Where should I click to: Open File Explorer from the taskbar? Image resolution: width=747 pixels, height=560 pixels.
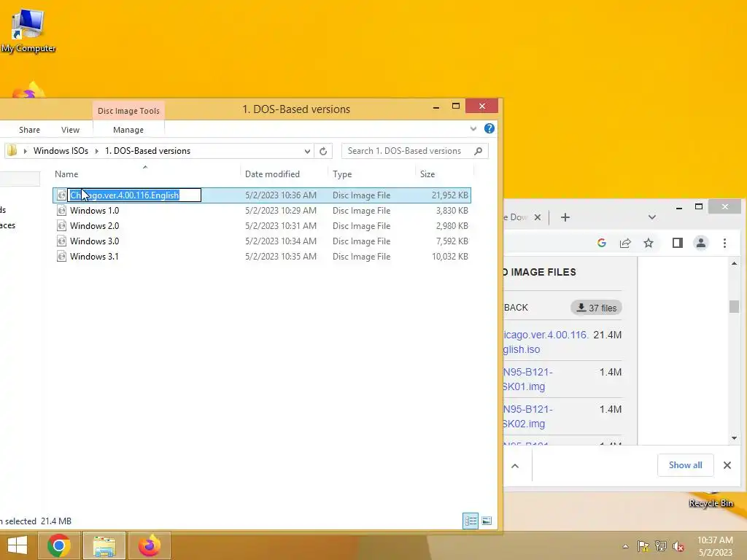[104, 545]
